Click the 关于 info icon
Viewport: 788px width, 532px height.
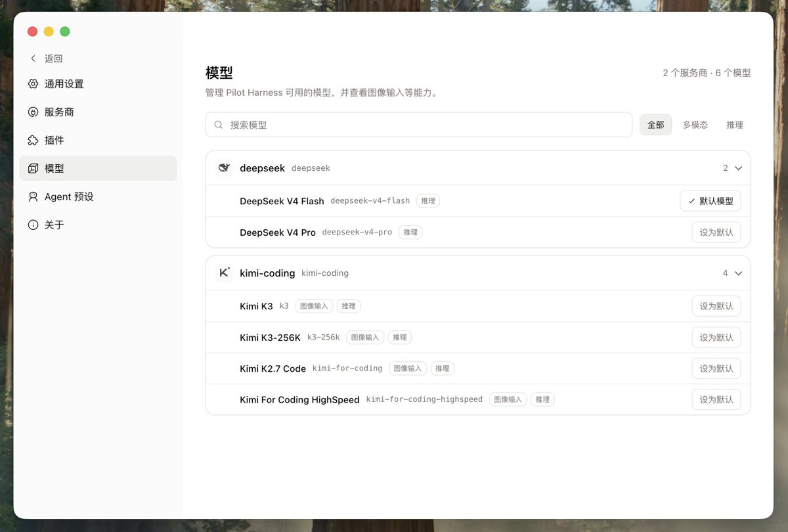pyautogui.click(x=33, y=225)
